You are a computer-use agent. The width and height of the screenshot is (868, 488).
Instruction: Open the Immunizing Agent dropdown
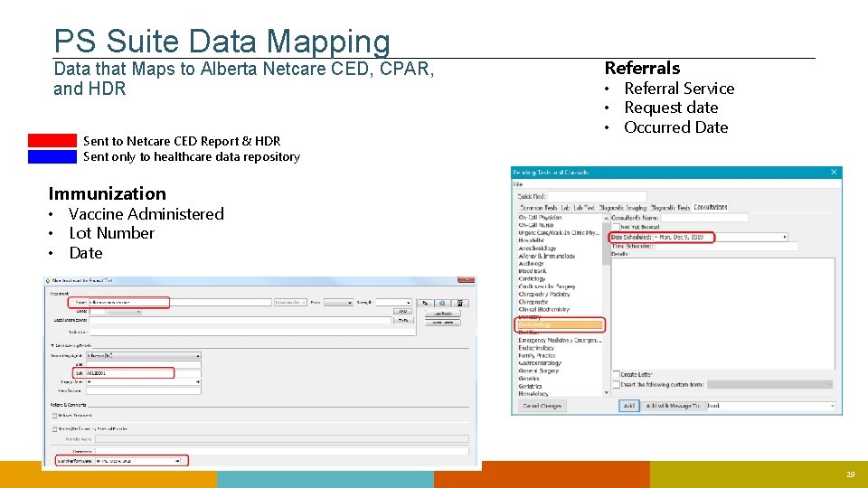(144, 356)
